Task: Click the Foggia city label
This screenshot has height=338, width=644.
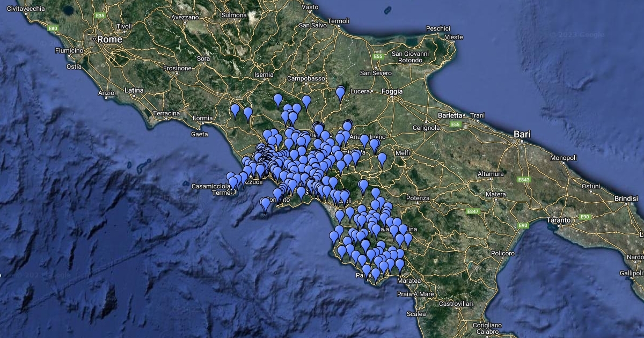Action: 392,92
